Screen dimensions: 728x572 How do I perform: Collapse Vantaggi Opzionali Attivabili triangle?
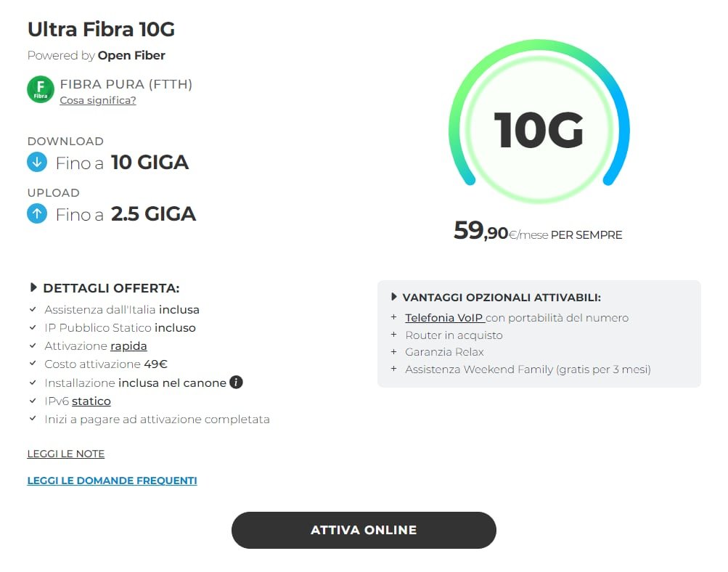click(393, 297)
